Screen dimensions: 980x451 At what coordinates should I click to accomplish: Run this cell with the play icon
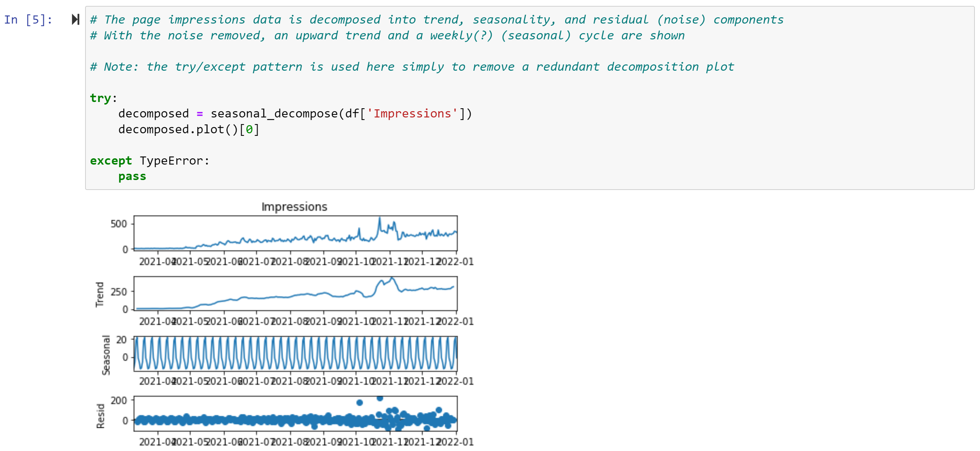[x=75, y=20]
